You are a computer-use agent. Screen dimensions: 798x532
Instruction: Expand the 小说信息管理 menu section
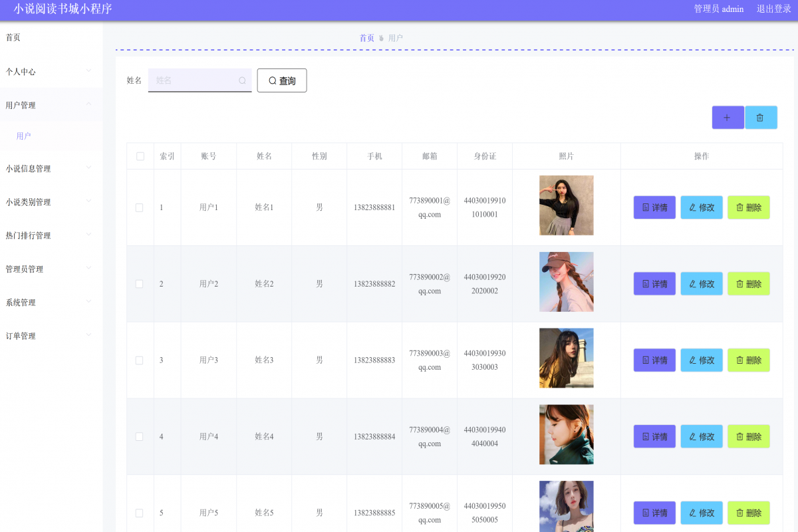tap(47, 169)
